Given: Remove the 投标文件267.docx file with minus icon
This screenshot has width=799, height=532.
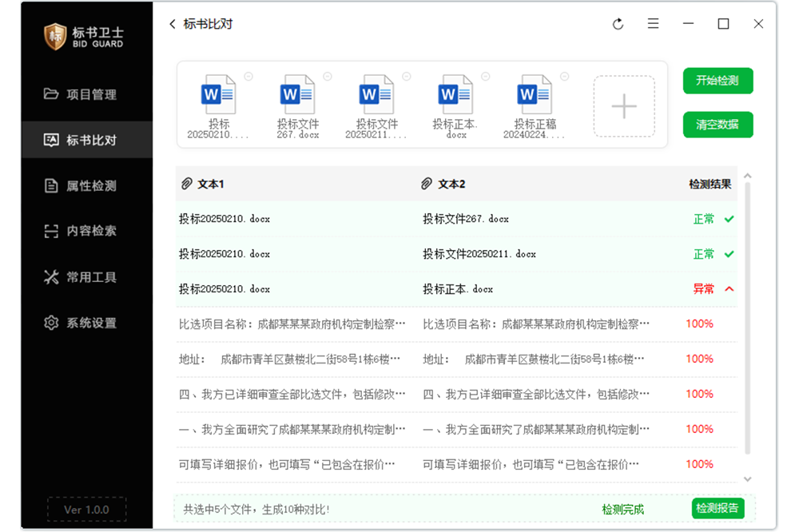Looking at the screenshot, I should tap(327, 77).
